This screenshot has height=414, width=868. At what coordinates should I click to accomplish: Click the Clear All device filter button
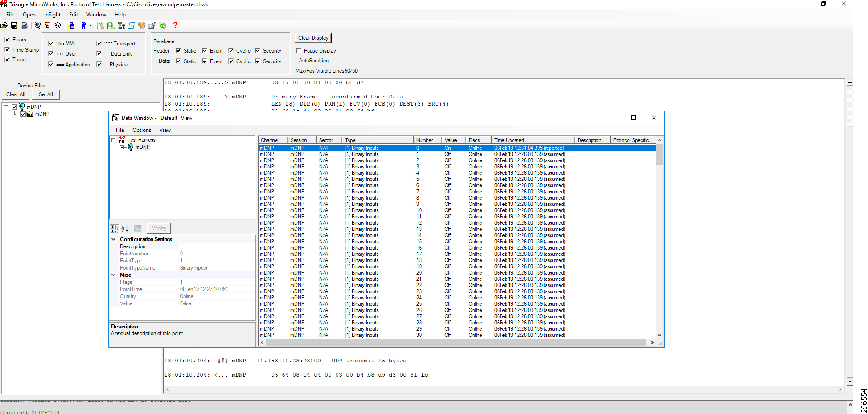16,94
